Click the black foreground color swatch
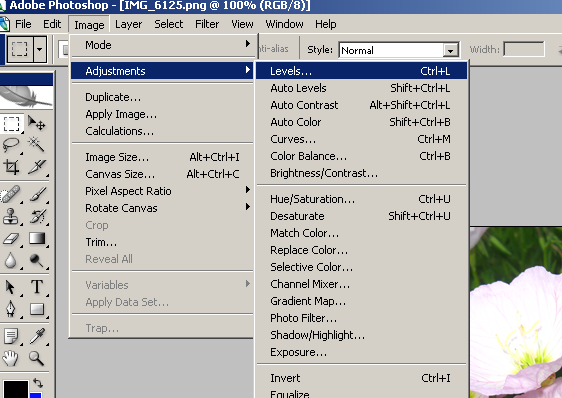562x398 pixels. point(15,389)
